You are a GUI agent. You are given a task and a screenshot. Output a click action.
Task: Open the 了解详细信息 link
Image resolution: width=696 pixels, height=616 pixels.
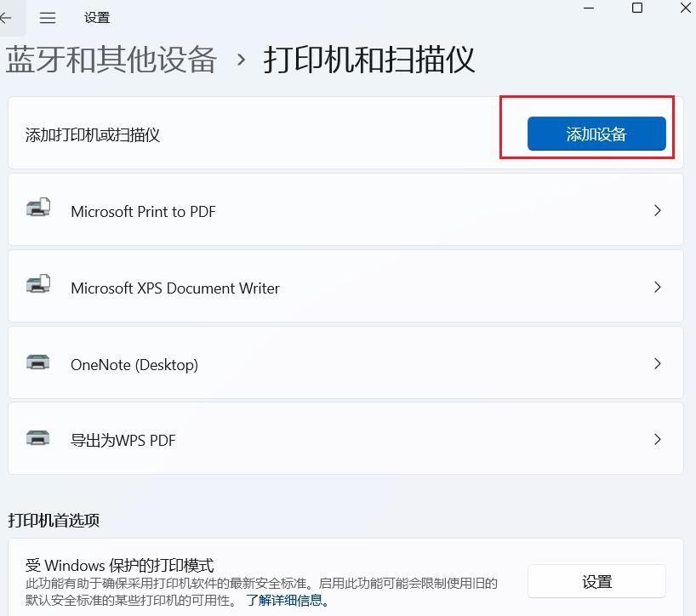(288, 601)
